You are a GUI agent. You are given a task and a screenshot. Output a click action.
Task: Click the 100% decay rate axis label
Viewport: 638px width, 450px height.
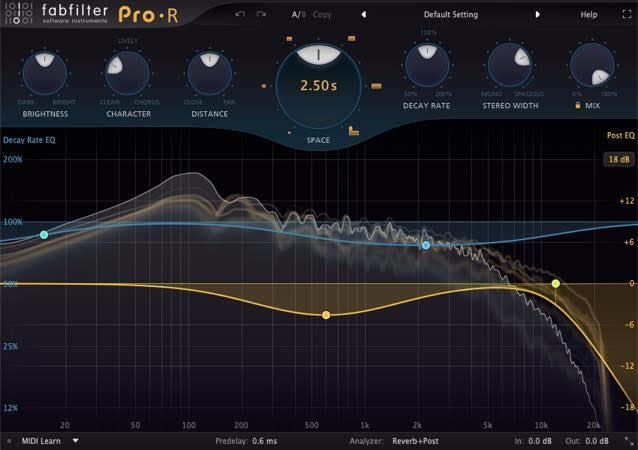click(13, 222)
